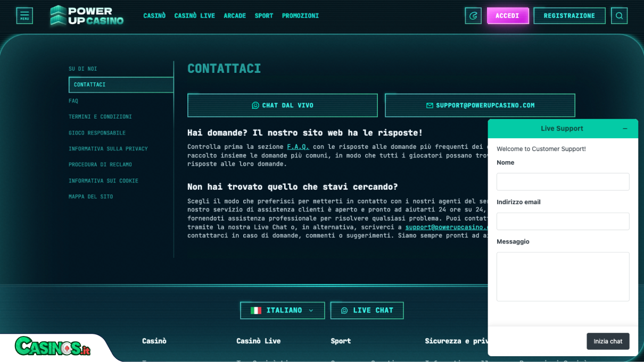
Task: Click the support@powerupcasino email link in text
Action: [447, 227]
